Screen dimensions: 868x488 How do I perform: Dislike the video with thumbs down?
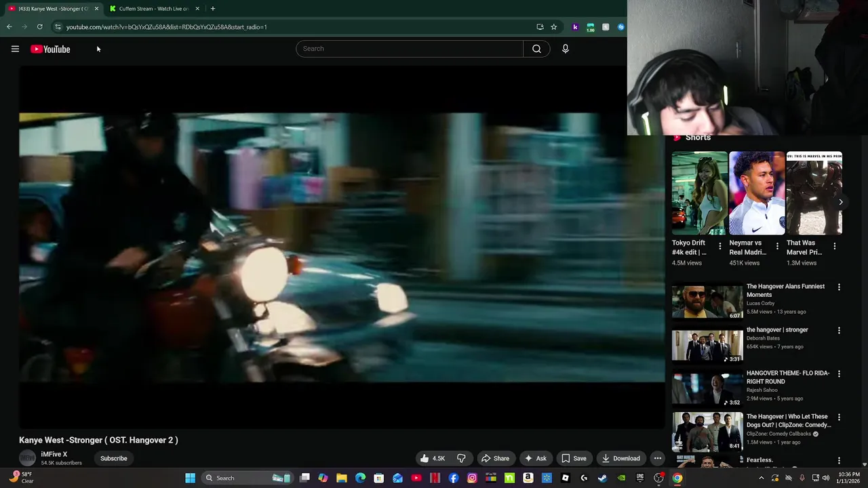click(461, 458)
